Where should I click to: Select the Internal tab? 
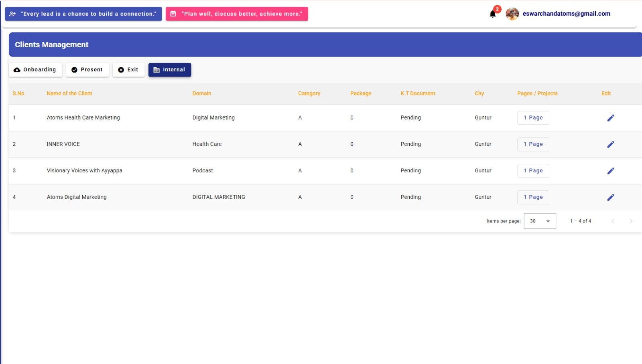click(170, 70)
